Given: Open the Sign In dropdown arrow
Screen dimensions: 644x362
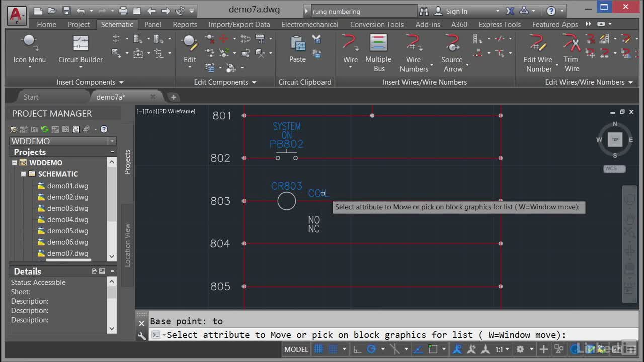Looking at the screenshot, I should click(498, 11).
